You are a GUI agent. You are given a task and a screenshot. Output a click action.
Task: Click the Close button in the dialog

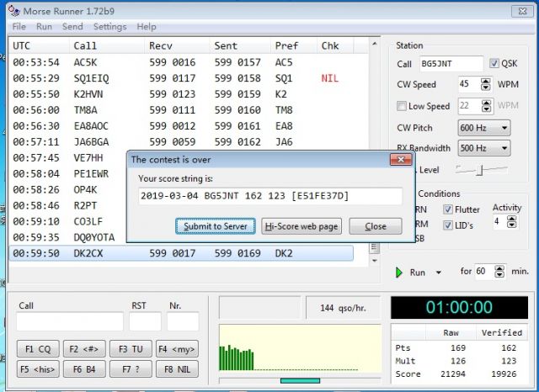tap(376, 226)
